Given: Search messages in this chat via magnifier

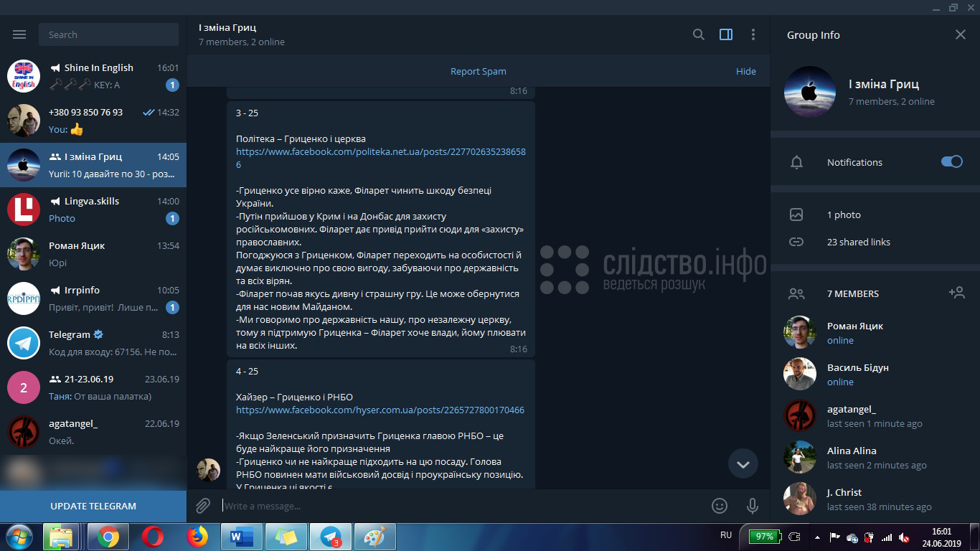Looking at the screenshot, I should pyautogui.click(x=698, y=34).
